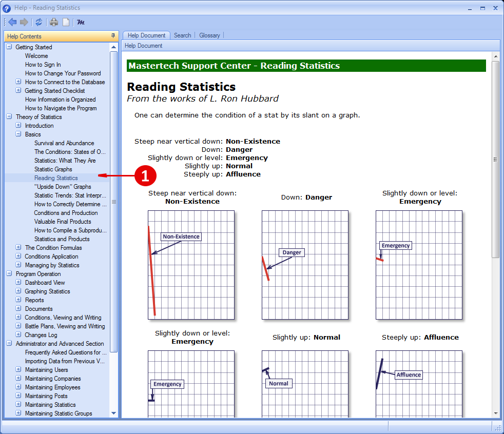
Task: Expand the Documents node
Action: click(18, 308)
